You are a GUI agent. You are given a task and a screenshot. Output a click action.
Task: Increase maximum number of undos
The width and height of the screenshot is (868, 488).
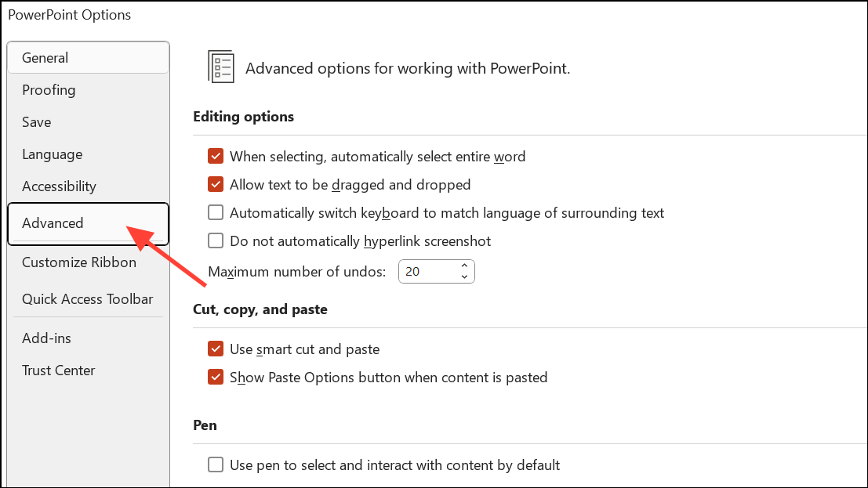click(464, 266)
